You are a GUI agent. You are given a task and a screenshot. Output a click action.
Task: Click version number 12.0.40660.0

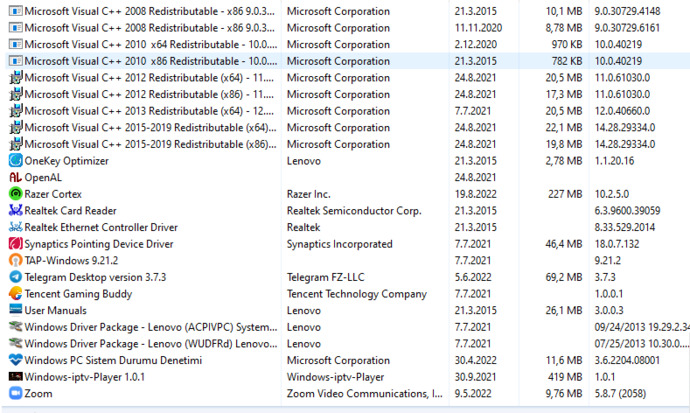coord(622,111)
